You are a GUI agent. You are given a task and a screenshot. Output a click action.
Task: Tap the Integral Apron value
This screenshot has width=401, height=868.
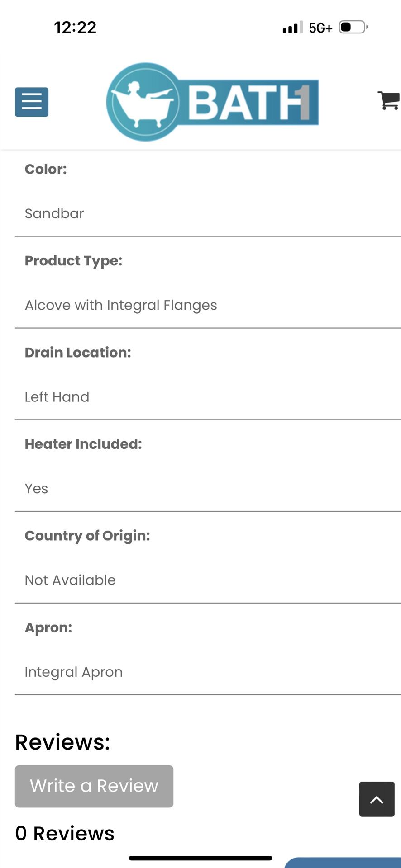[x=74, y=672]
